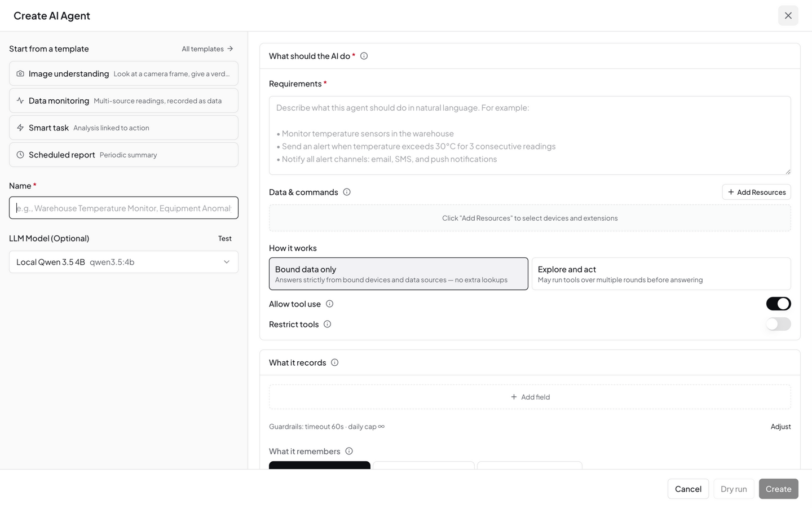
Task: Click info icon next to What should the AI do
Action: 364,56
